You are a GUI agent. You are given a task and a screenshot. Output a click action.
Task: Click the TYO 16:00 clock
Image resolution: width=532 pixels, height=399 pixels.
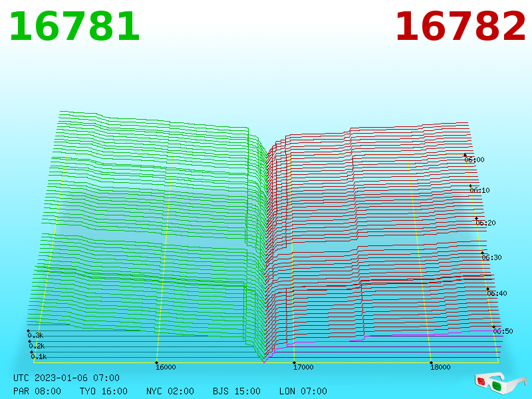(x=104, y=391)
